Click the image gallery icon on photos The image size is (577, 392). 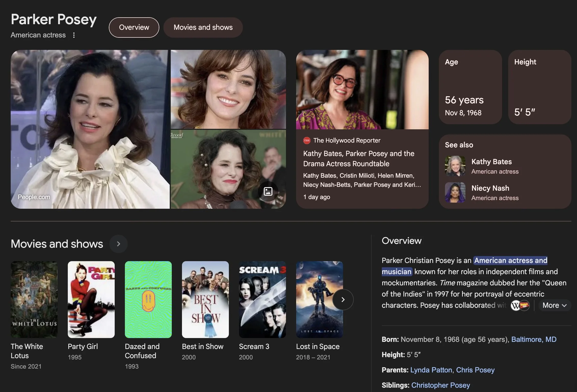(x=268, y=191)
